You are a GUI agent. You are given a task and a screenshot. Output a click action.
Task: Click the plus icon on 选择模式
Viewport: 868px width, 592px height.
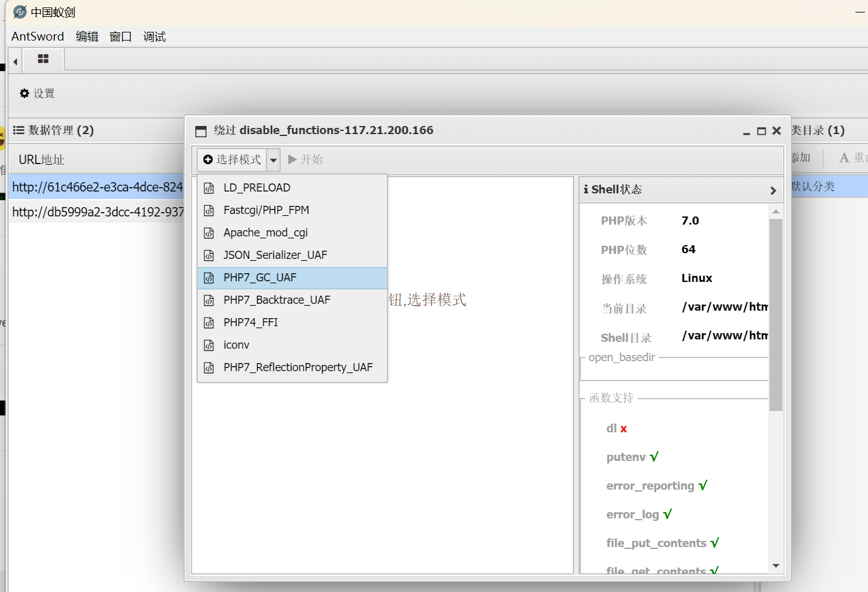tap(208, 160)
